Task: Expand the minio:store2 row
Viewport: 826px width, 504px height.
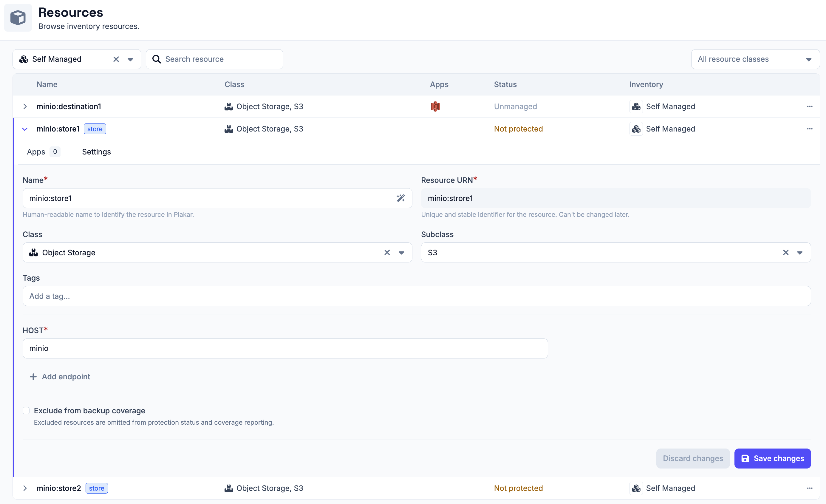Action: 25,488
